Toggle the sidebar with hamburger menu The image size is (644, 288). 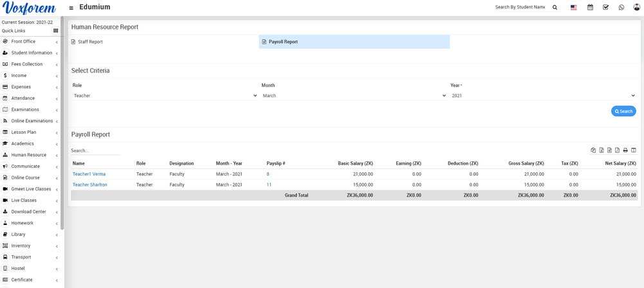(x=71, y=8)
